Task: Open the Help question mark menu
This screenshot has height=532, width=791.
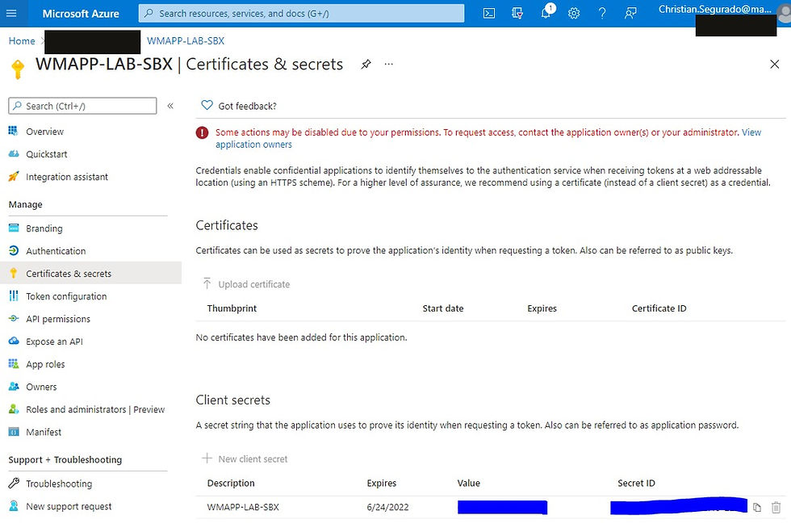Action: coord(602,14)
